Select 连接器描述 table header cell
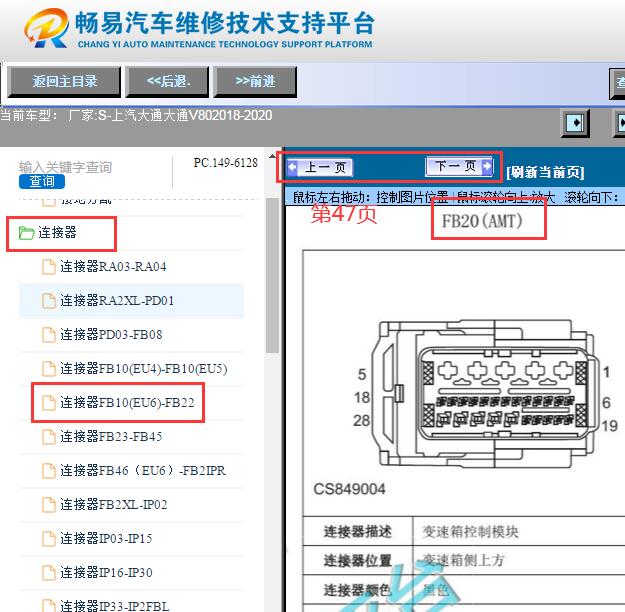 point(358,531)
